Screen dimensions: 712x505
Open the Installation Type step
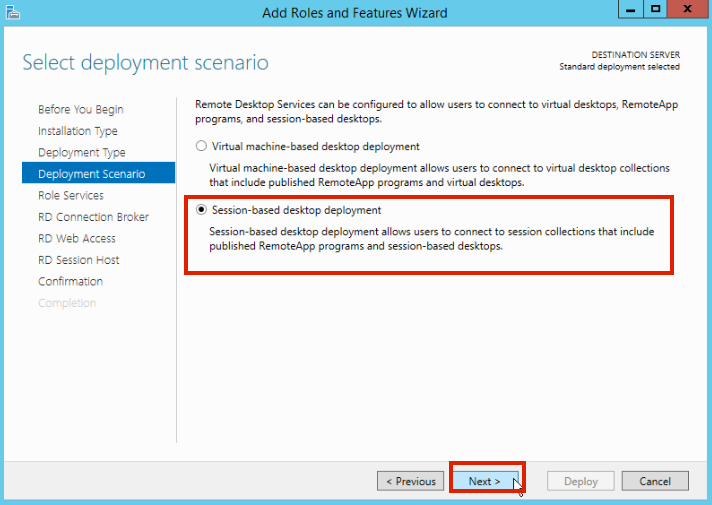[x=78, y=131]
